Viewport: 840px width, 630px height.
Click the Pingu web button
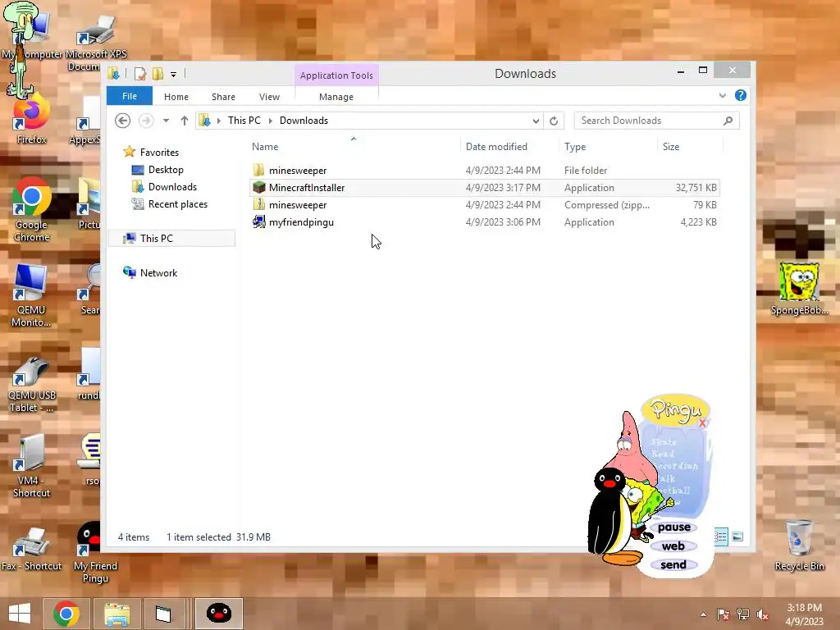[x=673, y=546]
